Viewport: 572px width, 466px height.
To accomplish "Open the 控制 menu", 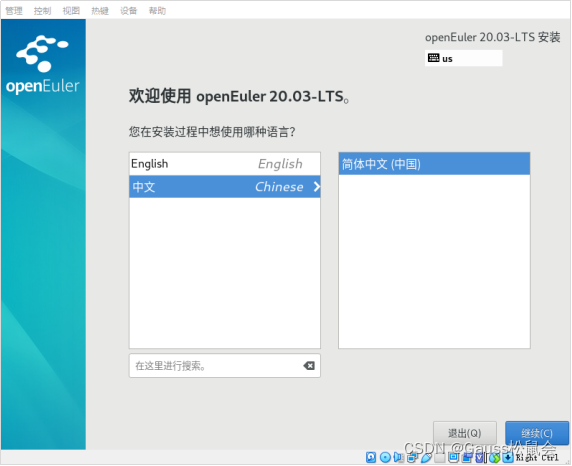I will pyautogui.click(x=42, y=11).
